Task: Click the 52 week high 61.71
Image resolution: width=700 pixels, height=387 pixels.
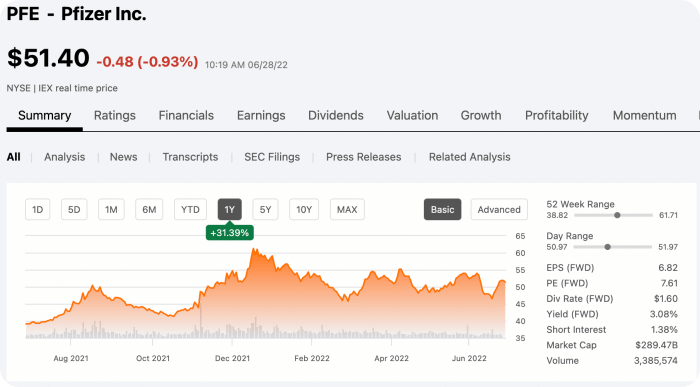Action: pos(668,215)
